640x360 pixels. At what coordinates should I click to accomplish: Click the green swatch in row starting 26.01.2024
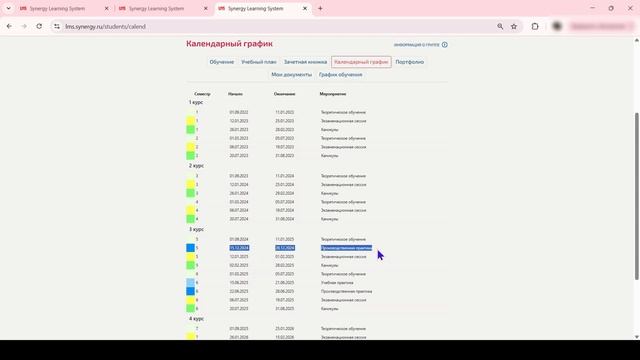point(191,193)
